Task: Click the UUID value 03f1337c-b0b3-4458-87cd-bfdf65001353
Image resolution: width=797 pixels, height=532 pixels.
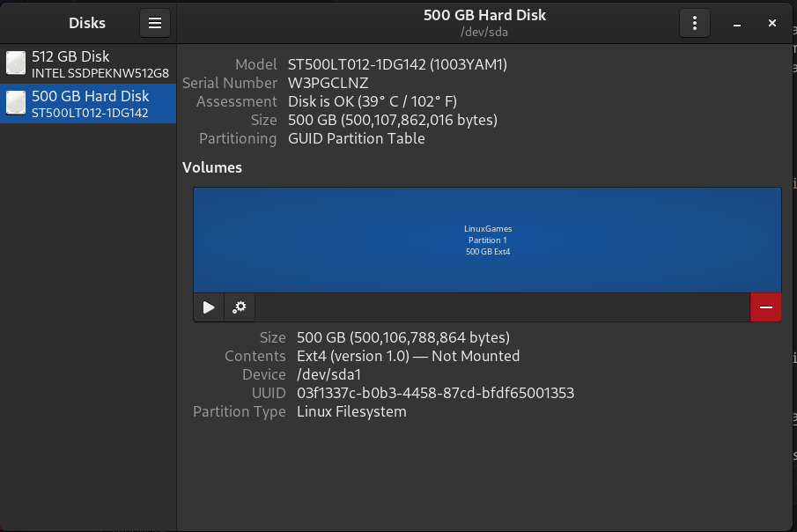Action: pyautogui.click(x=435, y=393)
